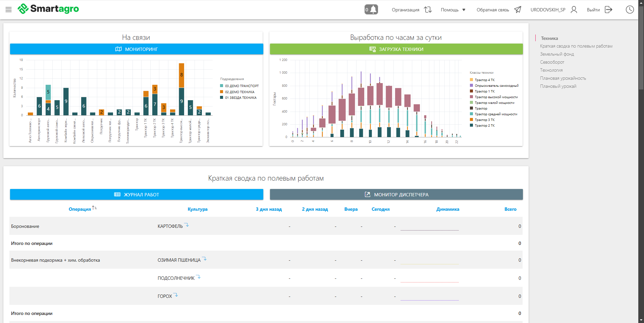644x323 pixels.
Task: Expand the ОЗИМАЯ ПШЕНИЦА culture arrow
Action: click(204, 259)
